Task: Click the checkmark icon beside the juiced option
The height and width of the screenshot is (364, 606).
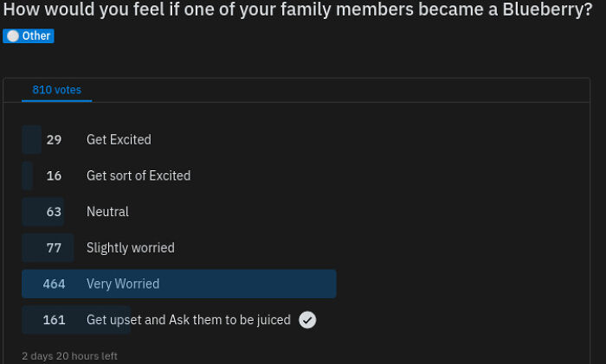Action: point(307,320)
